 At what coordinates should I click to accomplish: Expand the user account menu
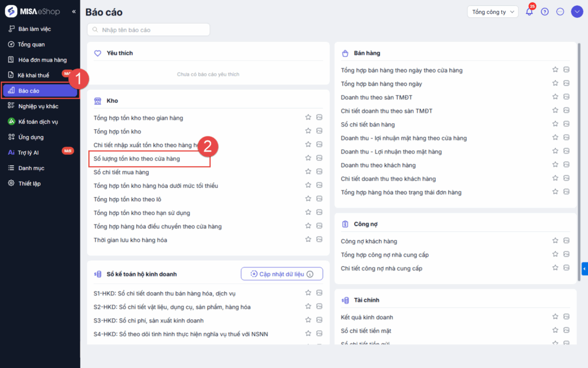coord(577,12)
